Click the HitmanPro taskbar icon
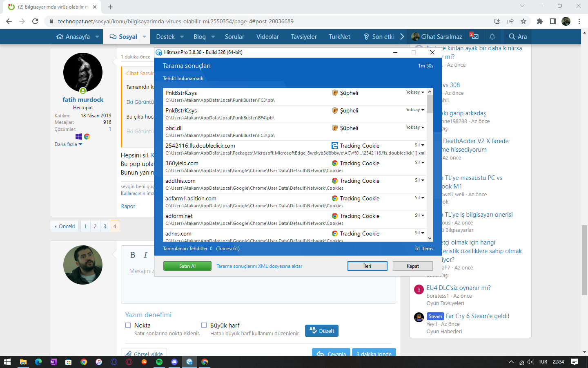588x368 pixels. 189,362
